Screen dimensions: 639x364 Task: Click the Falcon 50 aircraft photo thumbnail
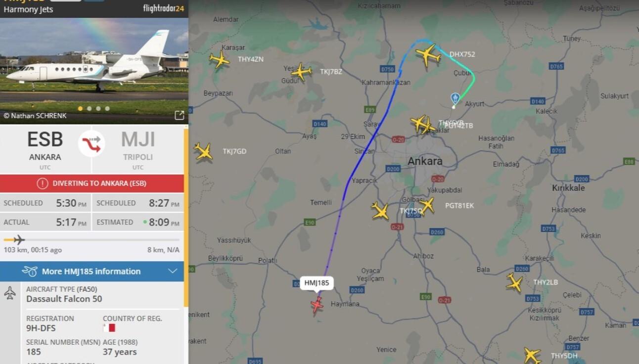(94, 69)
